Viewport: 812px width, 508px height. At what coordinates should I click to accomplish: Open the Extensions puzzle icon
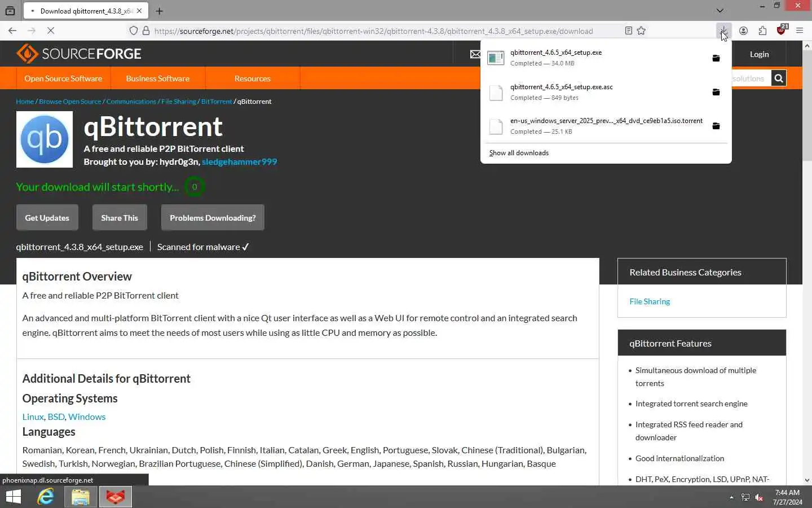coord(762,31)
